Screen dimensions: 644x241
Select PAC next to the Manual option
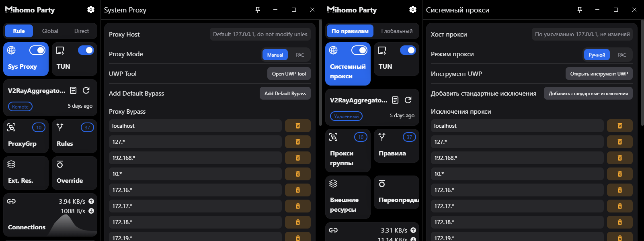300,55
